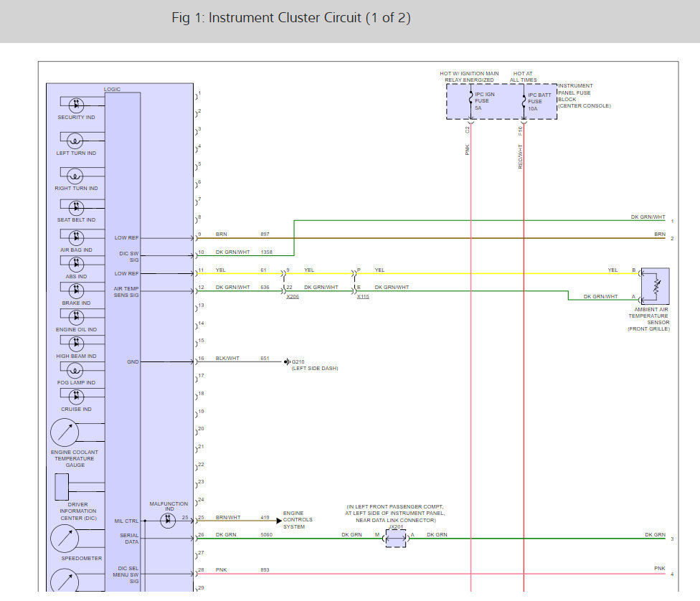Click the Fig 1 Instrument Cluster Circuit title

click(x=291, y=18)
